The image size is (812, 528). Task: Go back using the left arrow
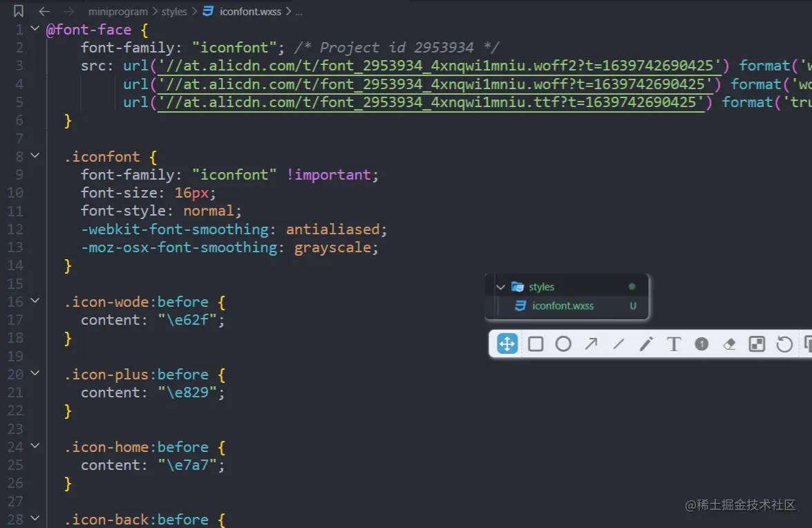tap(44, 11)
